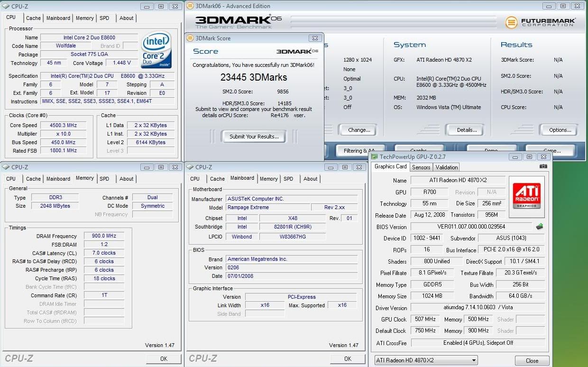
Task: Click the SM2.0 Score 9856 value
Action: click(x=283, y=92)
